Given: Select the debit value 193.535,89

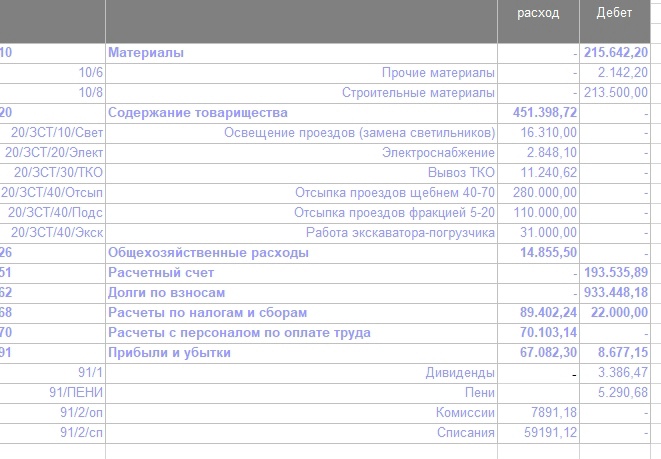Looking at the screenshot, I should point(616,272).
